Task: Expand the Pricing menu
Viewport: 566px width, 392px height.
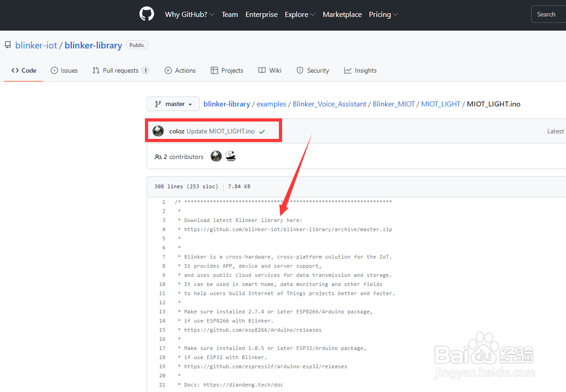Action: click(x=384, y=15)
